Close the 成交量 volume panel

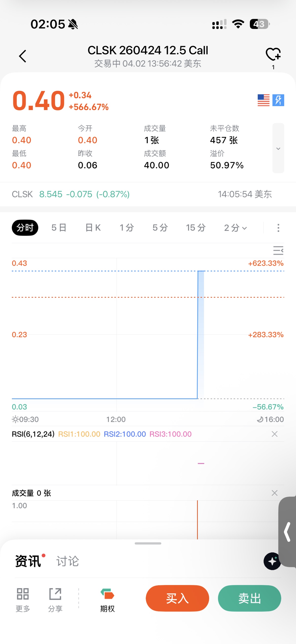[x=275, y=493]
